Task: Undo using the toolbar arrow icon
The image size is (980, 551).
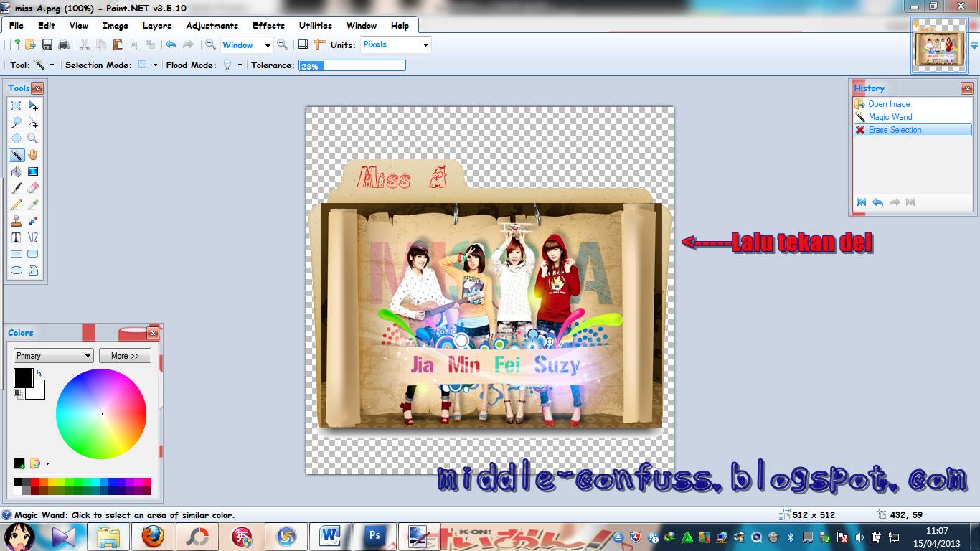Action: point(171,44)
